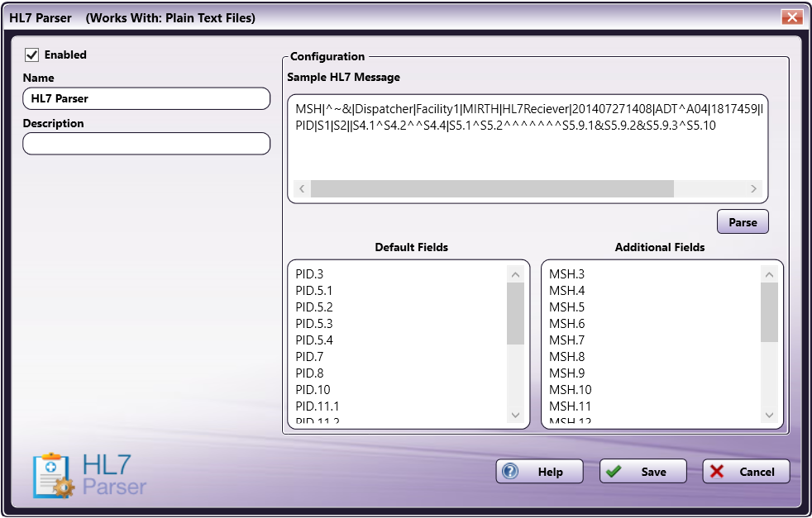Click the Additional Fields scrollbar thumb
The width and height of the screenshot is (812, 518).
pos(769,312)
